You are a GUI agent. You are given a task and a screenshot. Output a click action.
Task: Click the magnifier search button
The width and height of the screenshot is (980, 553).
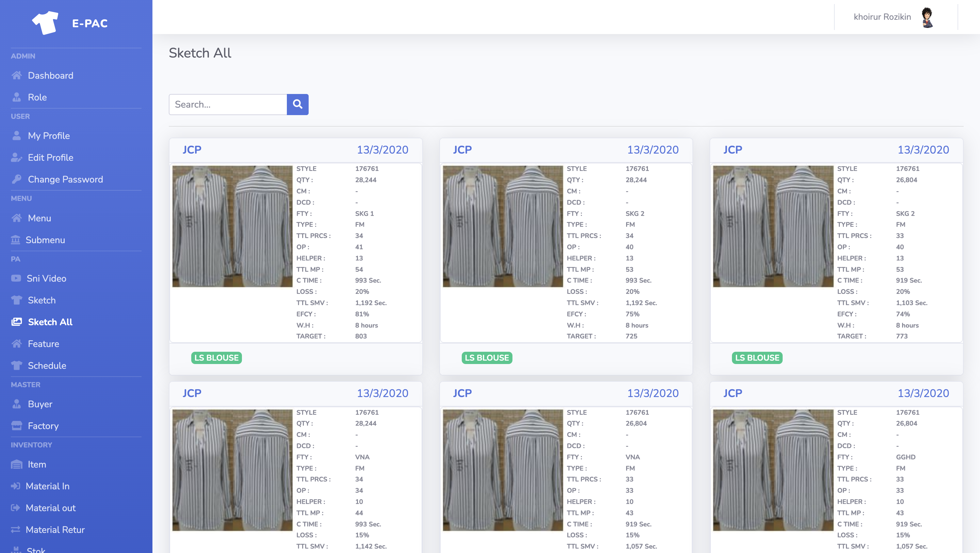[297, 104]
